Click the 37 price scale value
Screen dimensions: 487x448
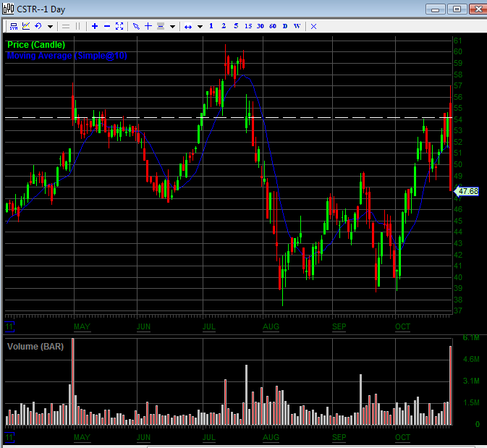click(x=458, y=310)
